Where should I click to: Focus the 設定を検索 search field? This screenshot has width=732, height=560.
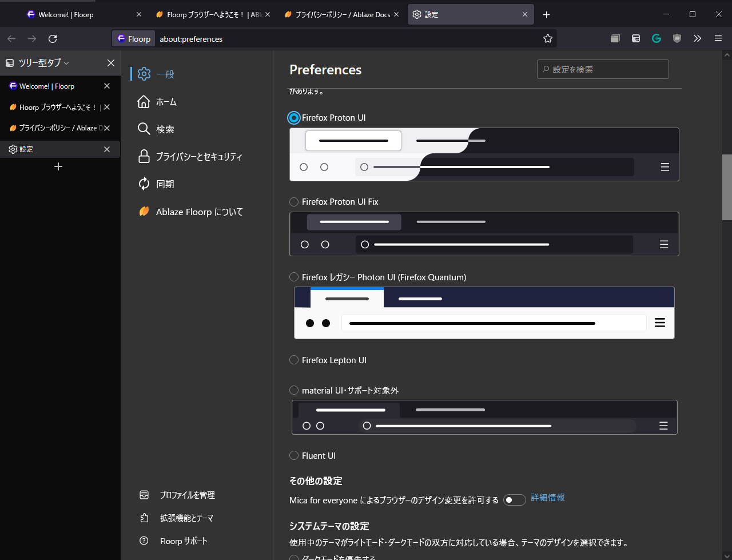point(603,69)
